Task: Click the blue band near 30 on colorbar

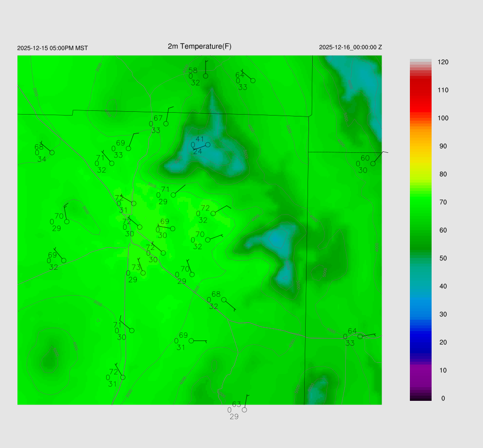Action: coord(421,314)
